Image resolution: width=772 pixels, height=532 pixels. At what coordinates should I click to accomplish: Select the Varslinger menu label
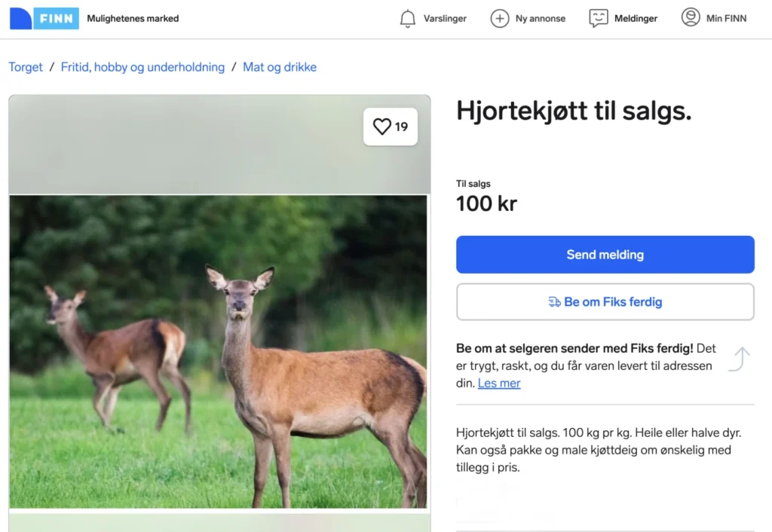(x=445, y=19)
